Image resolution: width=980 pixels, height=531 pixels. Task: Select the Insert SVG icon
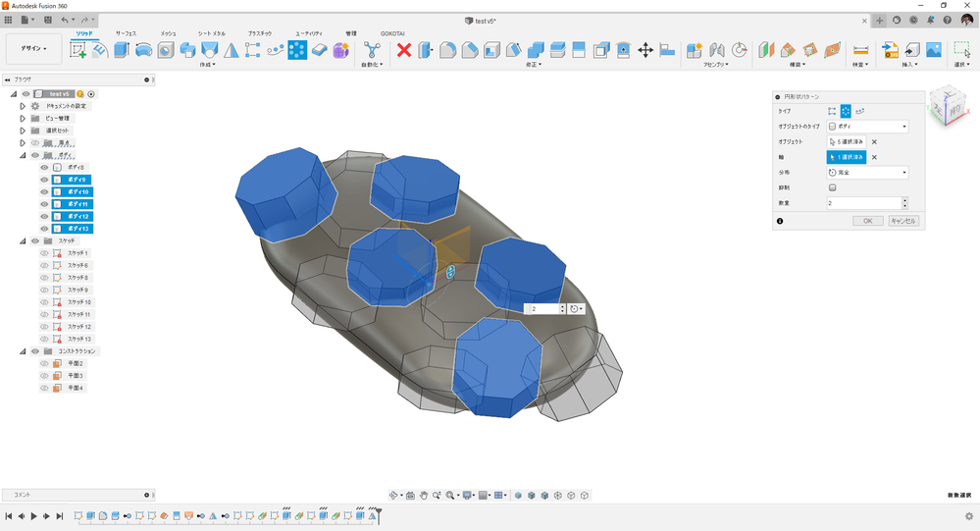[x=890, y=50]
